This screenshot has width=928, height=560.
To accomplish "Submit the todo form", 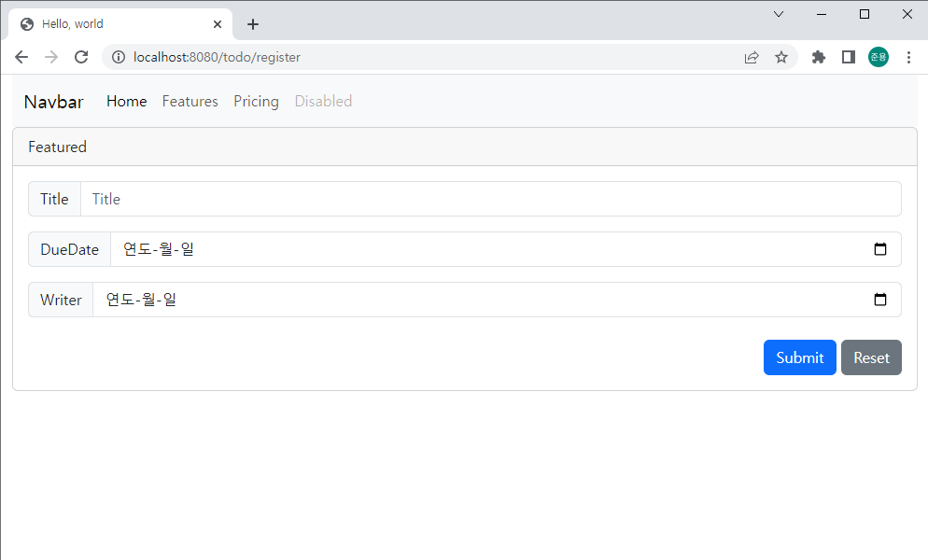I will coord(799,357).
